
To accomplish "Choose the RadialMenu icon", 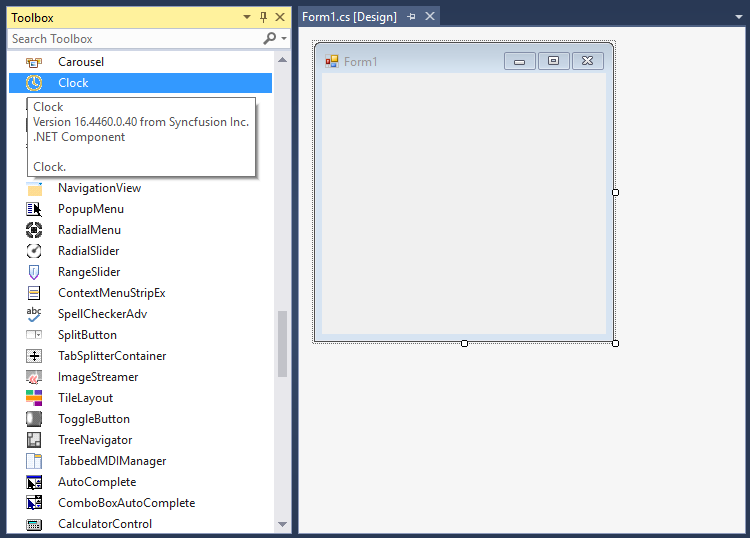I will pyautogui.click(x=34, y=231).
